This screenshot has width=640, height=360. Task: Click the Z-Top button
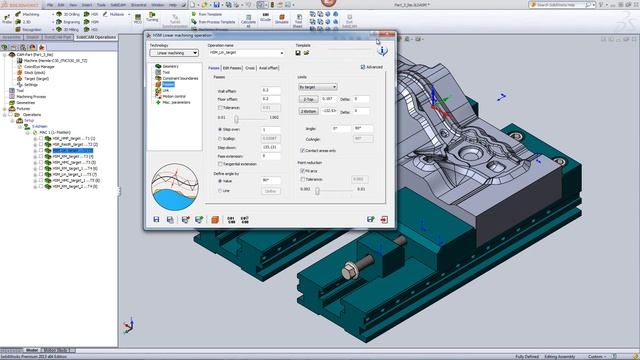(x=309, y=99)
